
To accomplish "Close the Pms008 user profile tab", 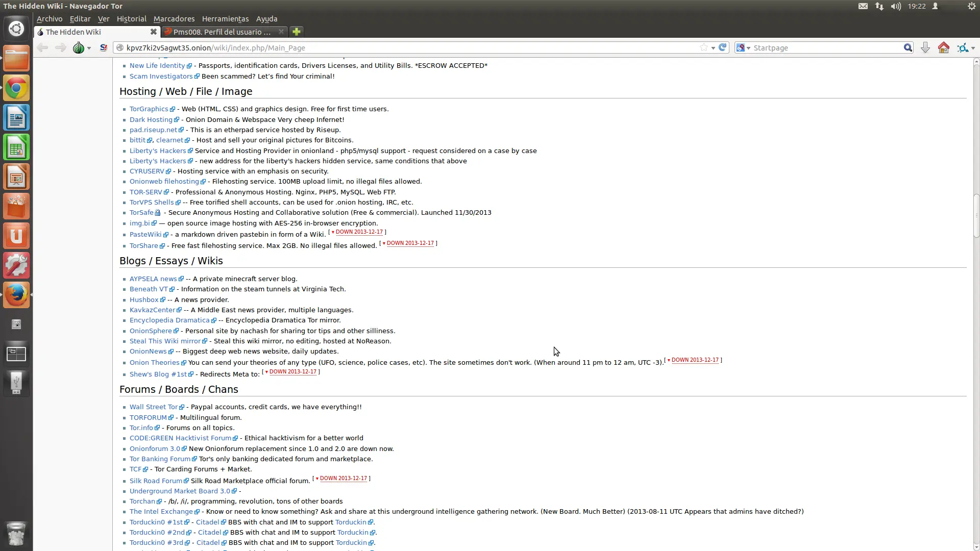I will [281, 32].
